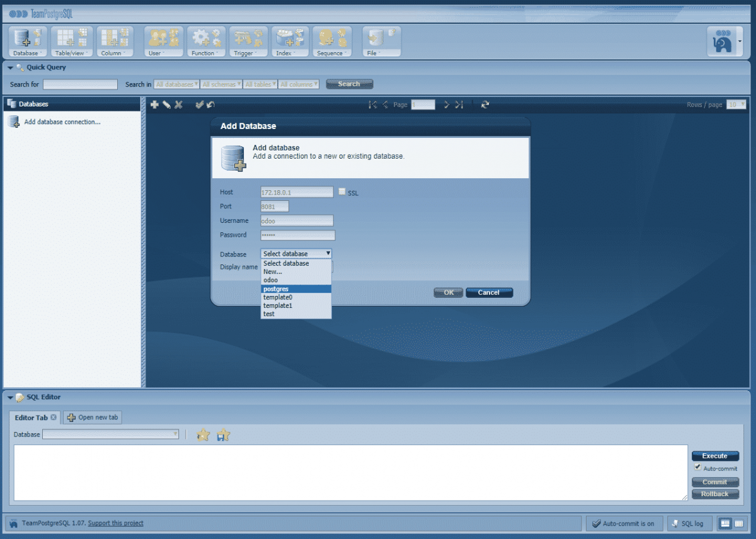756x539 pixels.
Task: Open the File toolbar menu
Action: tap(381, 42)
